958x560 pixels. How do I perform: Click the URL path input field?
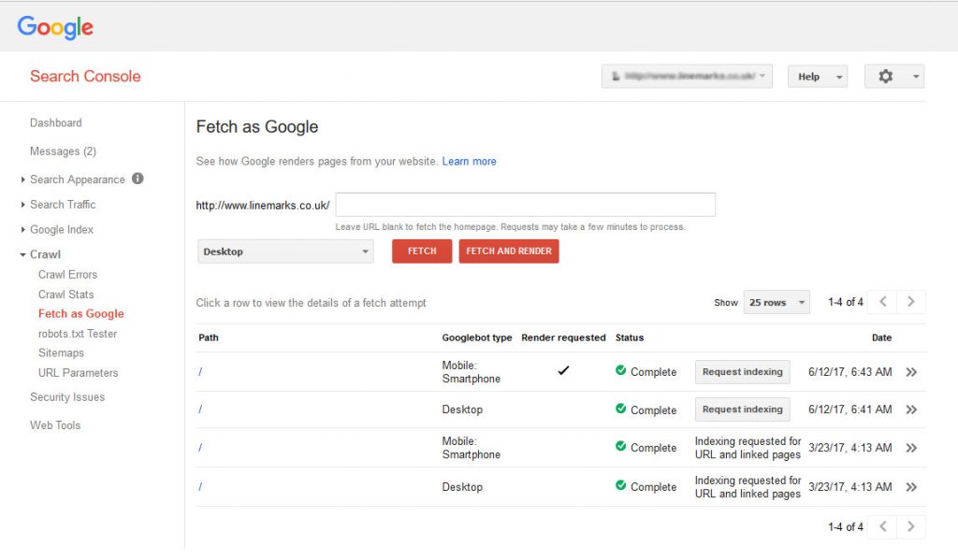[x=526, y=205]
